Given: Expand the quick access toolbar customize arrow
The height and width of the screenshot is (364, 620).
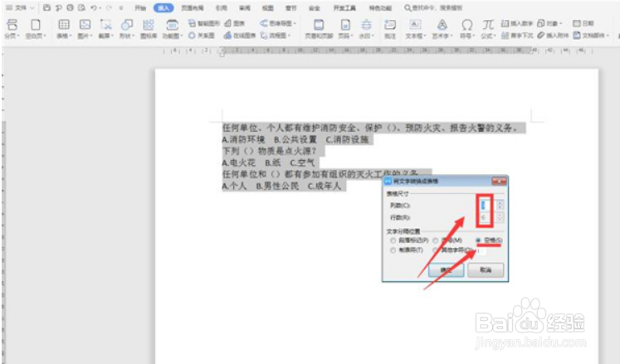Looking at the screenshot, I should tap(121, 8).
